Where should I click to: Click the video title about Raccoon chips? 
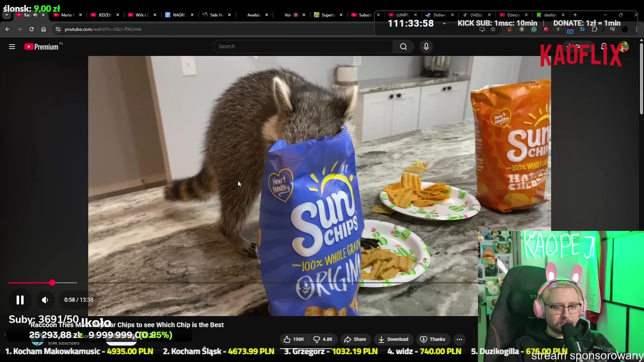click(127, 325)
